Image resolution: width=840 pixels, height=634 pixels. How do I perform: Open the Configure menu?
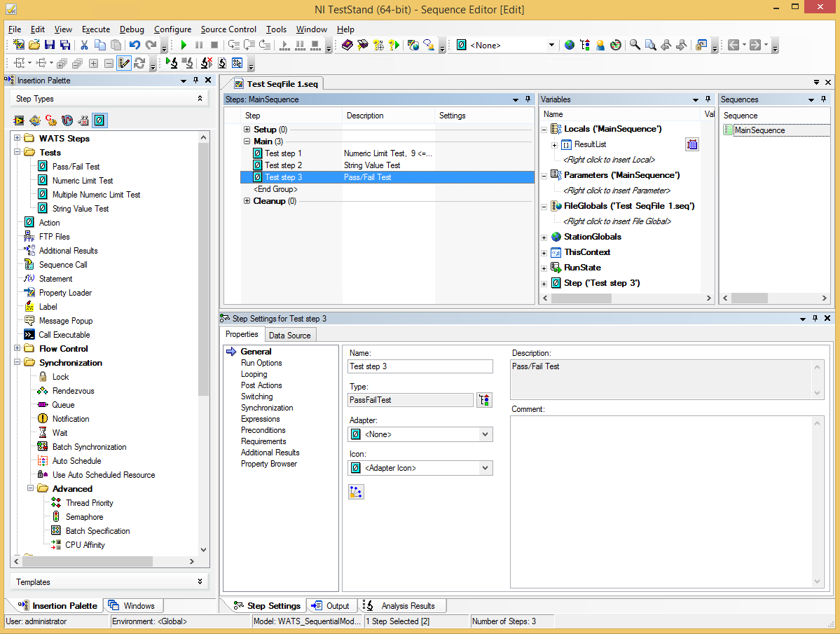point(172,29)
